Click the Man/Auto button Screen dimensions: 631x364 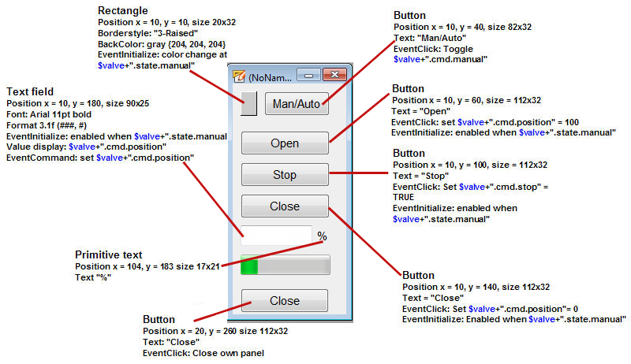tap(297, 104)
